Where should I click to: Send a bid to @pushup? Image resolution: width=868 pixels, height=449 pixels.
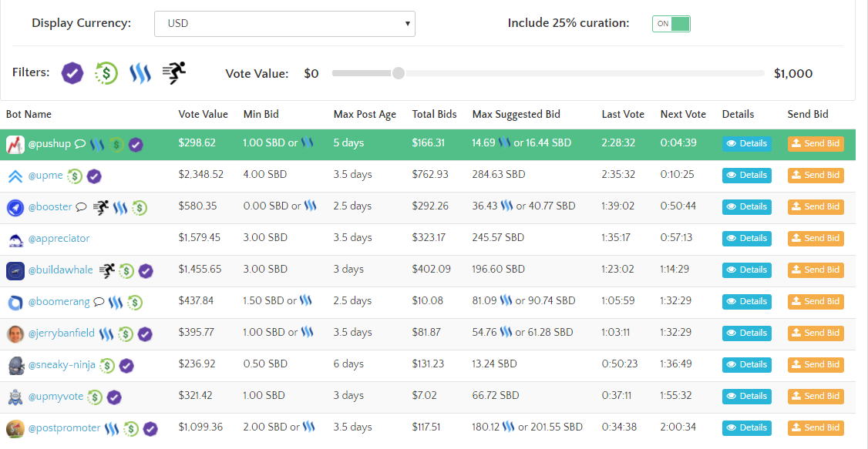[x=816, y=144]
